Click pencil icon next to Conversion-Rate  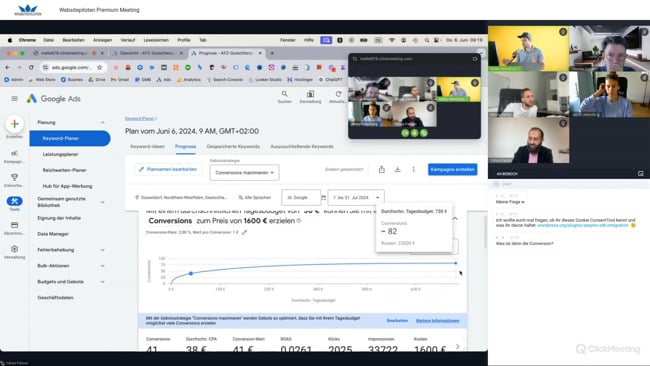pos(245,232)
